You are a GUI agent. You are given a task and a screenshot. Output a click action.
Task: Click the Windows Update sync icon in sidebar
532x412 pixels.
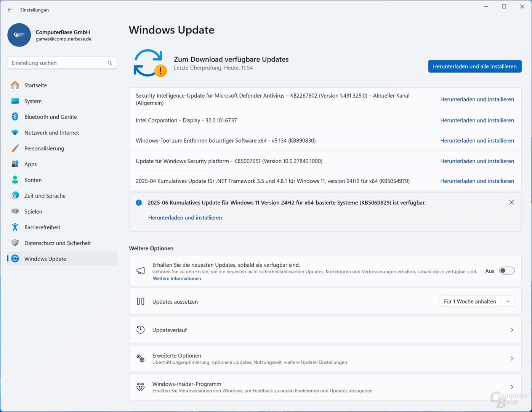coord(15,259)
